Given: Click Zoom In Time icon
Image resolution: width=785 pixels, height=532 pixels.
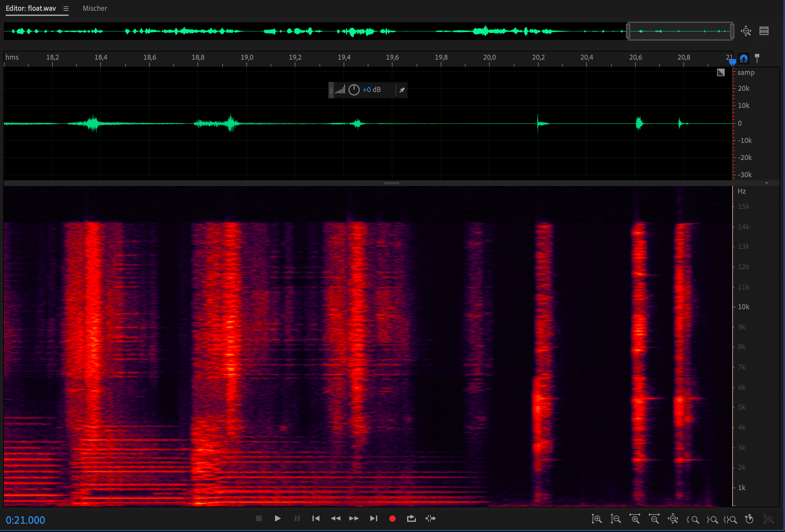Looking at the screenshot, I should point(635,518).
